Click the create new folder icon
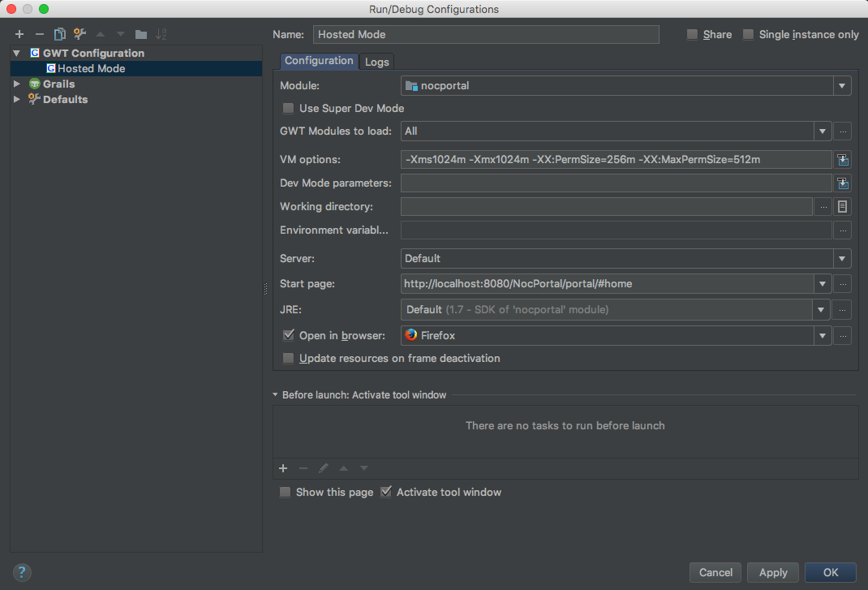Viewport: 868px width, 590px height. 141,34
